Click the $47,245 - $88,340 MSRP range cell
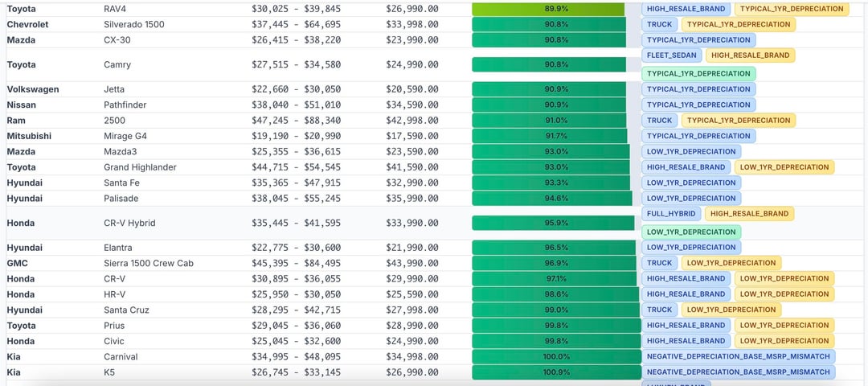Screen dimensions: 868x386 pyautogui.click(x=296, y=121)
